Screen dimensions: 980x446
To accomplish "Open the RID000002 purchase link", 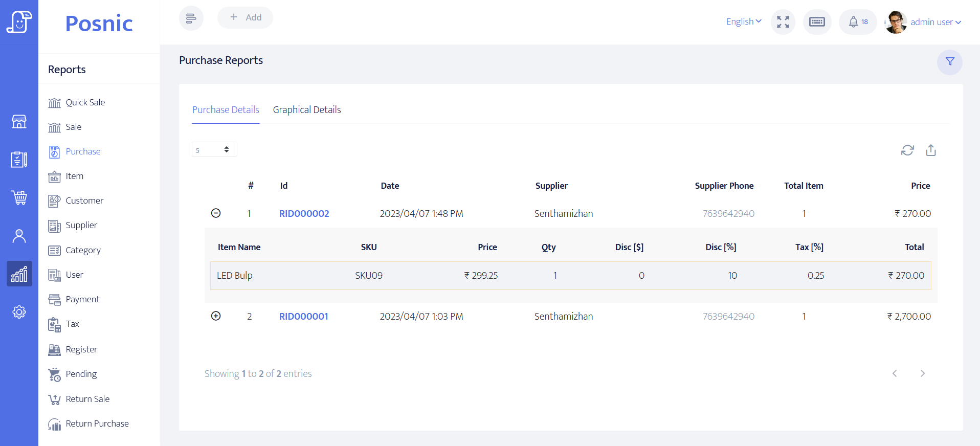I will [304, 214].
